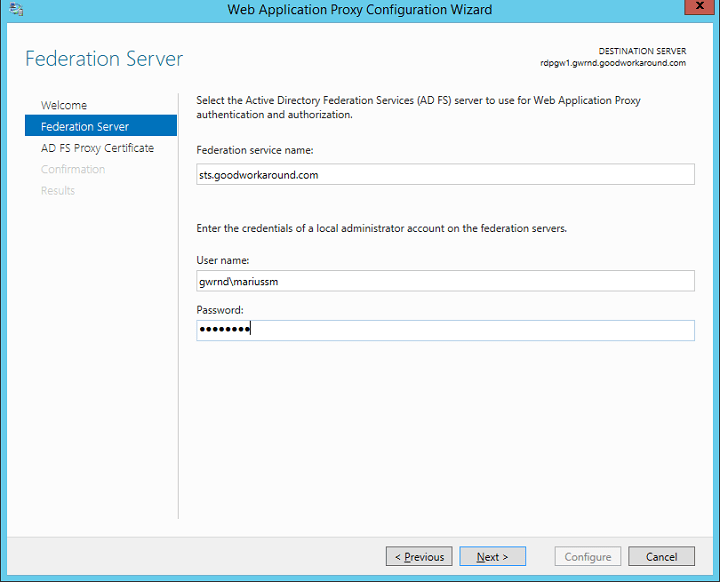Go to the Welcome step in the sidebar
The height and width of the screenshot is (582, 720).
coord(64,105)
